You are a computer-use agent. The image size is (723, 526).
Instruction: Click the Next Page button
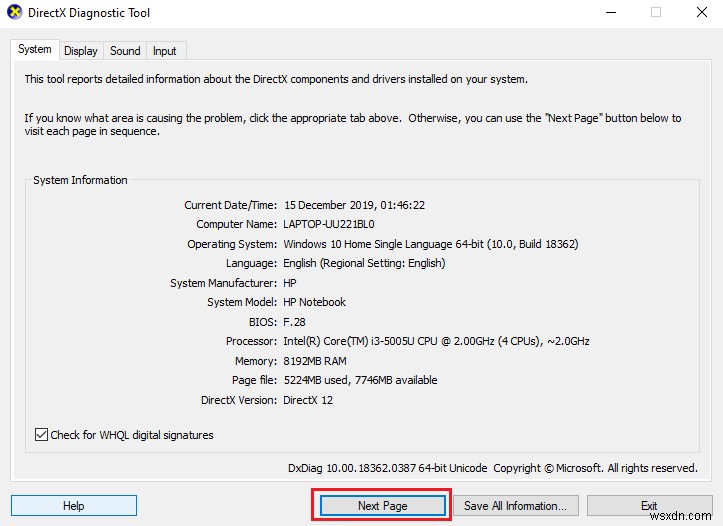click(383, 506)
